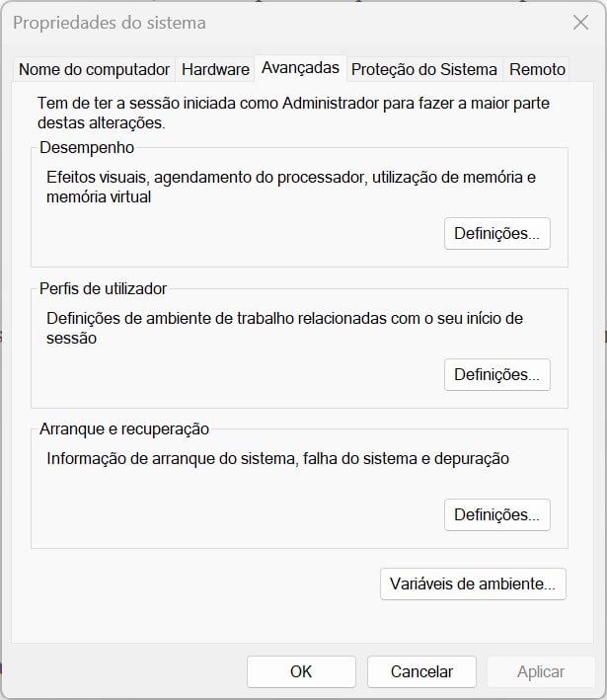Click the Arranque e recuperação group label

click(124, 429)
